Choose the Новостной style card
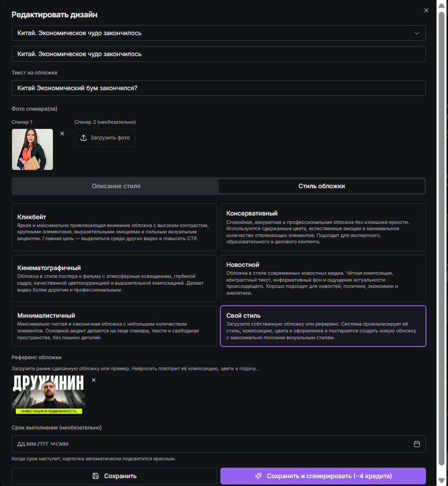The height and width of the screenshot is (486, 448). coord(323,278)
